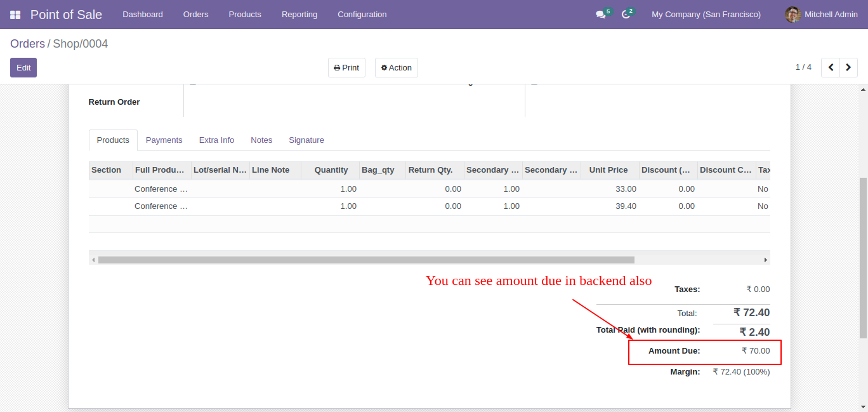
Task: Click the horizontal scrollbar left arrow
Action: 93,260
